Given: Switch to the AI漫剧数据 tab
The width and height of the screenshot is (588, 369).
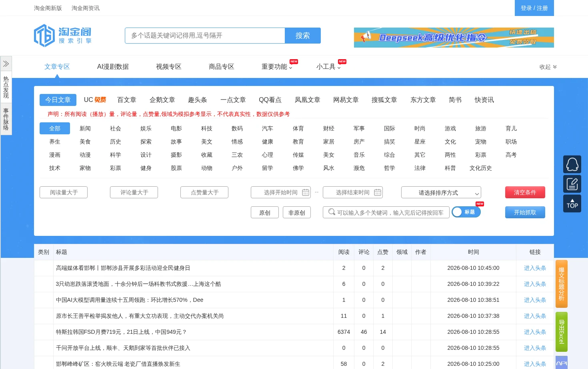Looking at the screenshot, I should click(113, 67).
